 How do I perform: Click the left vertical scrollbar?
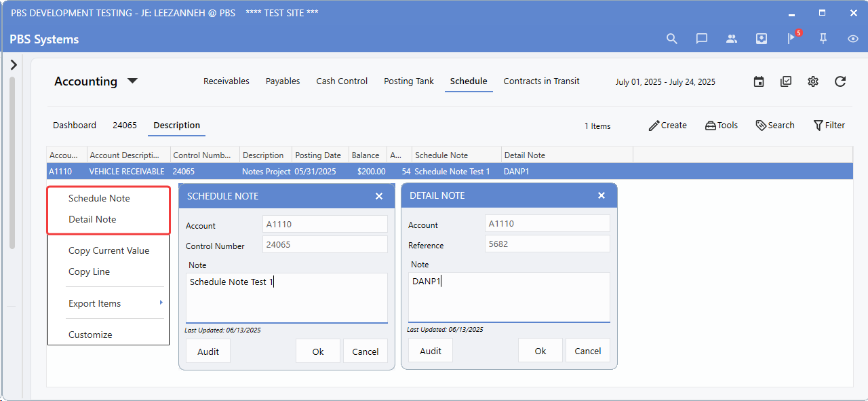pyautogui.click(x=12, y=163)
